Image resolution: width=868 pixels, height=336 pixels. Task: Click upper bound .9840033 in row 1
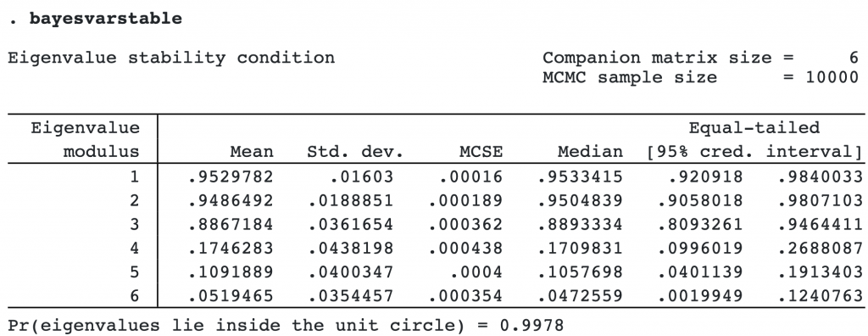tap(821, 176)
